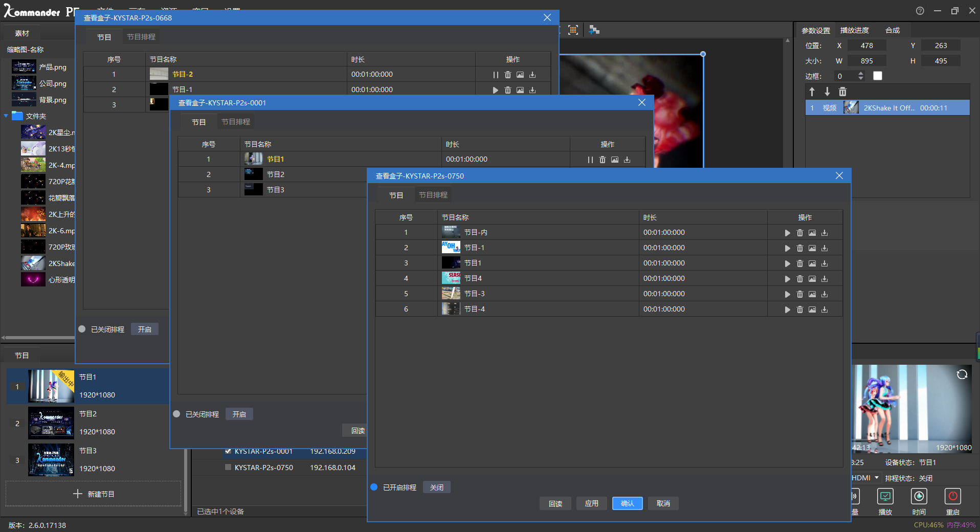Screen dimensions: 980x532
Task: Click the thumbnail image icon for 节目-3
Action: (x=812, y=294)
